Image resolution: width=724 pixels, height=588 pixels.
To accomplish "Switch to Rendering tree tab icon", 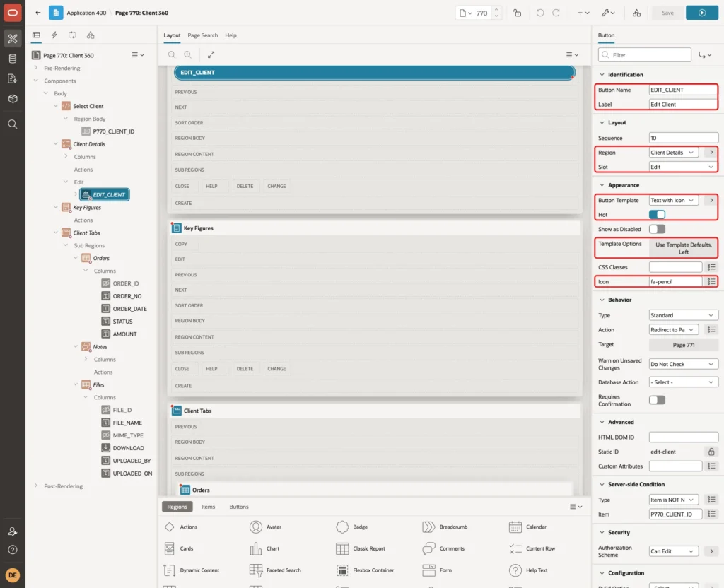I will (x=36, y=35).
